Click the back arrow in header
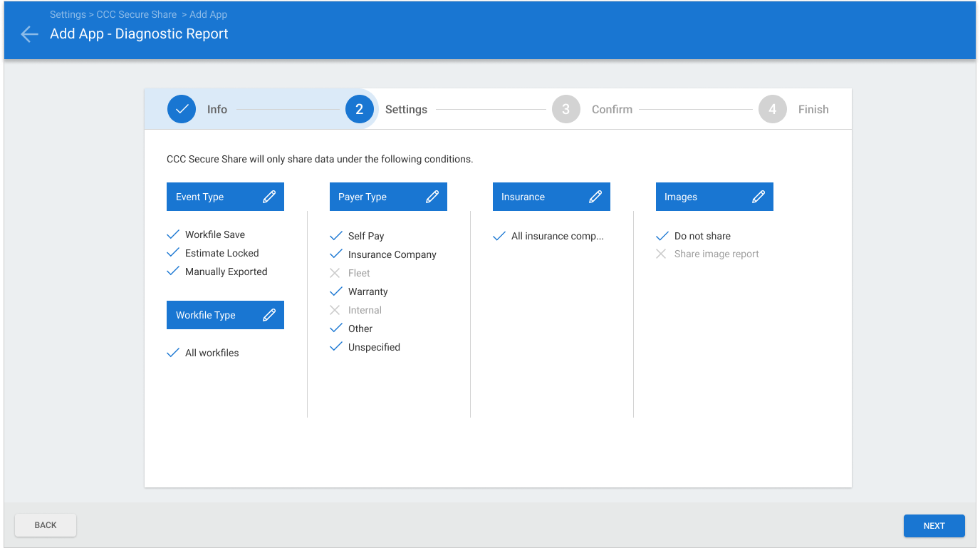The width and height of the screenshot is (980, 548). point(29,34)
